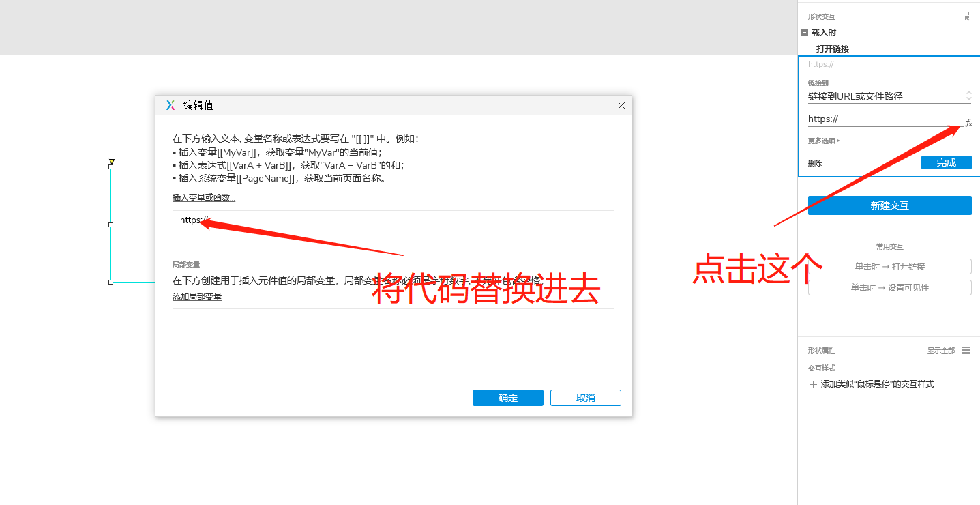The width and height of the screenshot is (980, 505).
Task: Select the 打开链接 action row
Action: pyautogui.click(x=833, y=49)
